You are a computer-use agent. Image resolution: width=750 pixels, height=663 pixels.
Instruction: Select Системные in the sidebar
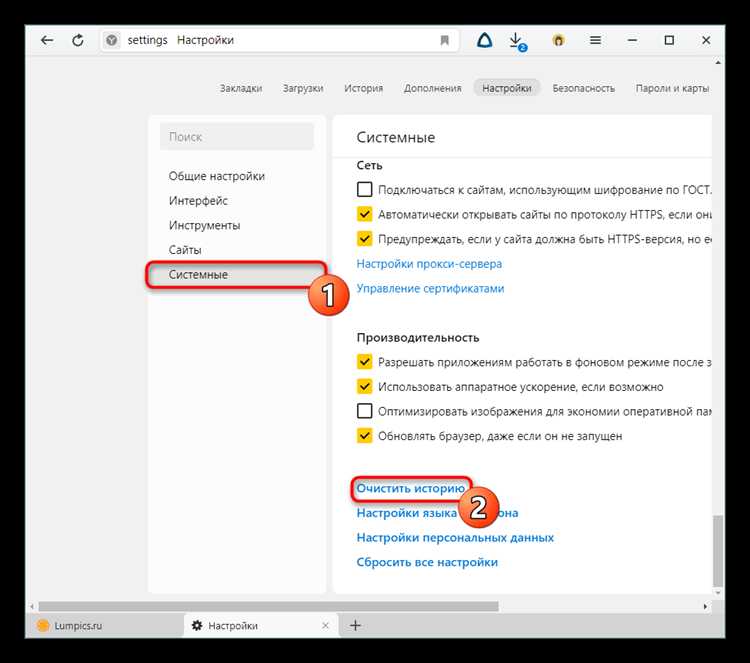tap(236, 275)
